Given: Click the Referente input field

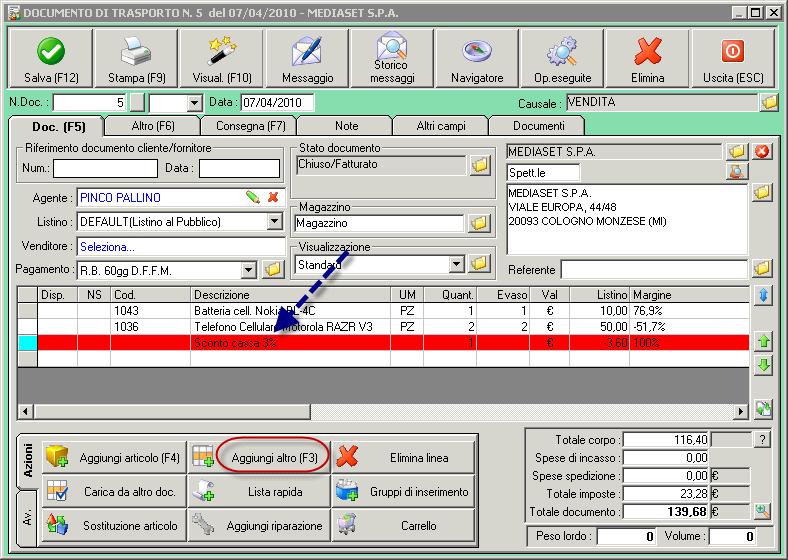Looking at the screenshot, I should click(x=654, y=269).
